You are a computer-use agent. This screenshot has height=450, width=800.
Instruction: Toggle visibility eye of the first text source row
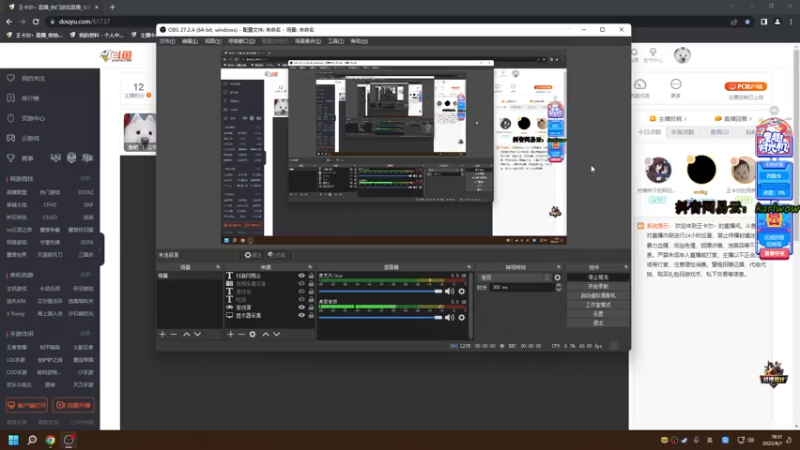tap(302, 276)
